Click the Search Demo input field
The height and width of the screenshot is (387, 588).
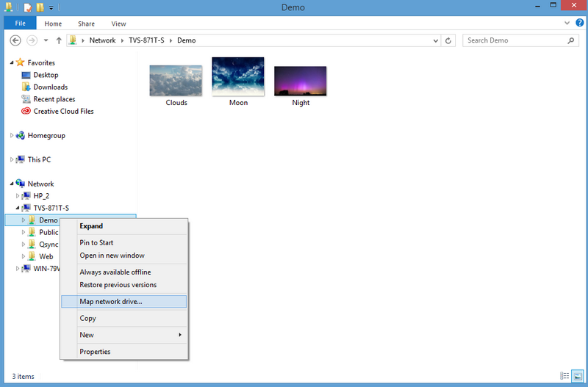[x=513, y=40]
